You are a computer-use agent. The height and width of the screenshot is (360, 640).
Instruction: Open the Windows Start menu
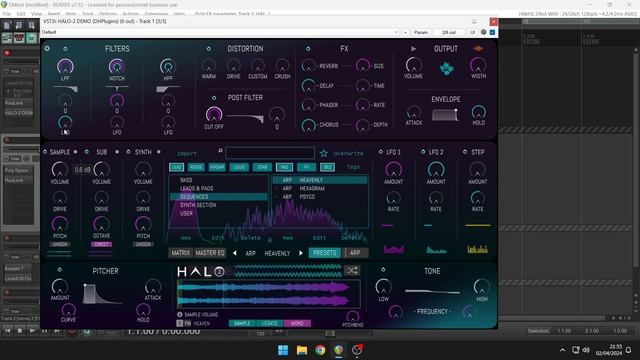point(283,350)
